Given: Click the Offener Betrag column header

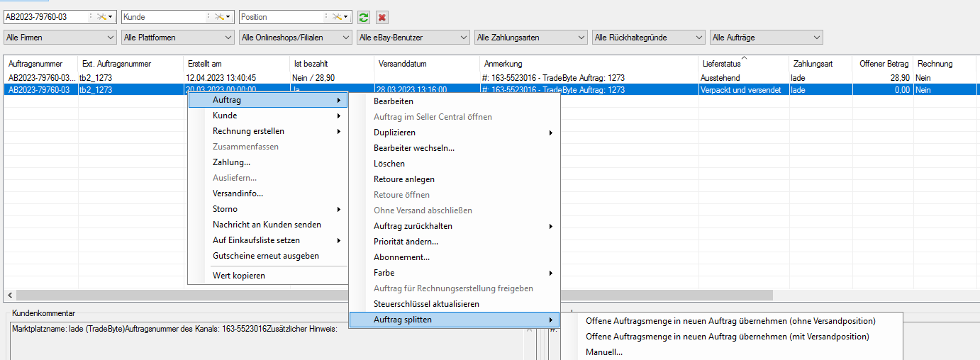Looking at the screenshot, I should point(882,64).
